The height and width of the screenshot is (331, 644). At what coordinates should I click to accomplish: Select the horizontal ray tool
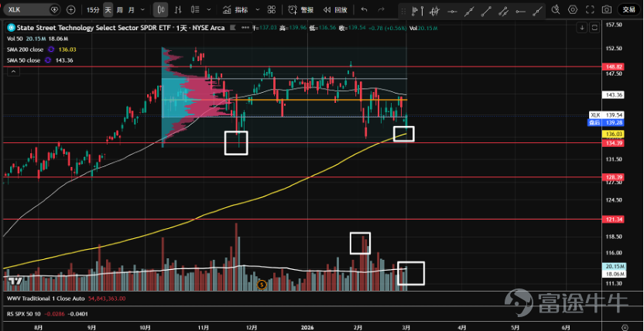pyautogui.click(x=521, y=11)
